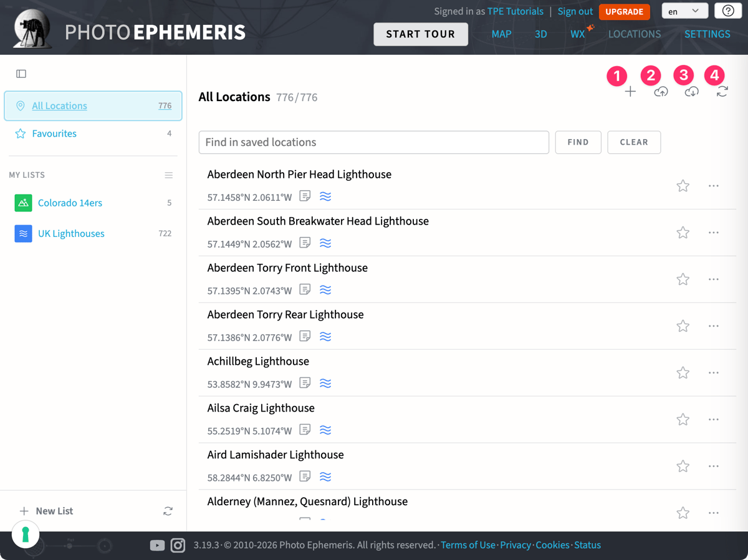Open the Colorado 14ers list
748x560 pixels.
(x=93, y=203)
